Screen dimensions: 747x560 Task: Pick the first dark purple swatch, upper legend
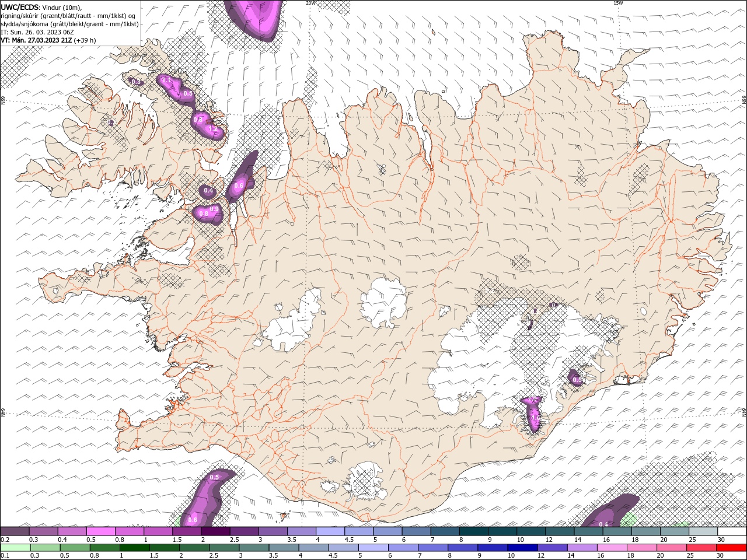[15, 531]
